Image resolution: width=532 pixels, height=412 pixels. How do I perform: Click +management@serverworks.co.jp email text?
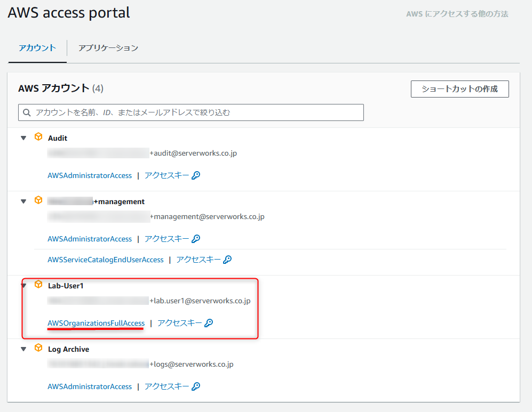(x=207, y=217)
